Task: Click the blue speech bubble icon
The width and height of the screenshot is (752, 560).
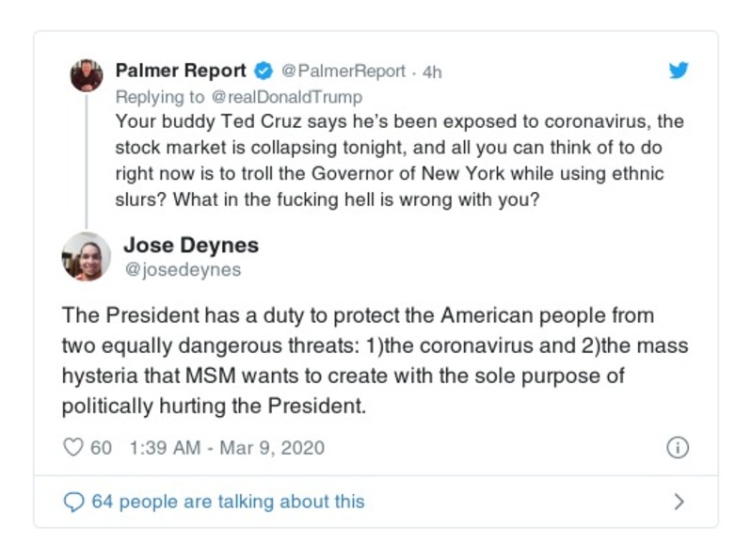Action: [72, 502]
